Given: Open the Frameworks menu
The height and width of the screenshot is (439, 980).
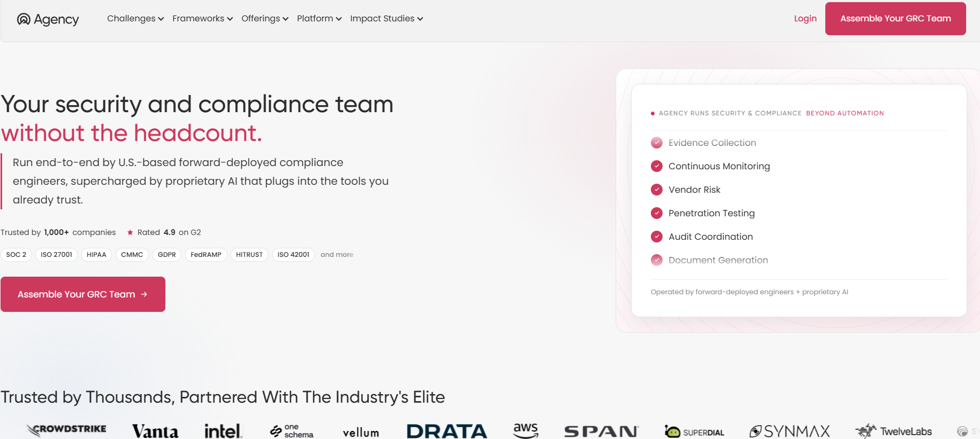Looking at the screenshot, I should tap(203, 19).
